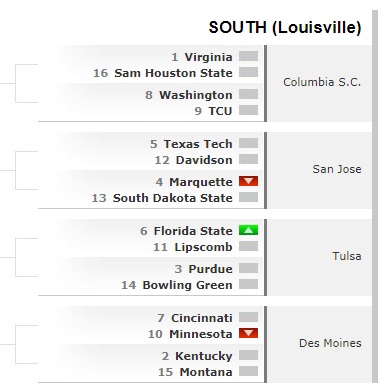The image size is (387, 389).
Task: Click the gray indicator box next to Virginia
Action: click(x=248, y=56)
